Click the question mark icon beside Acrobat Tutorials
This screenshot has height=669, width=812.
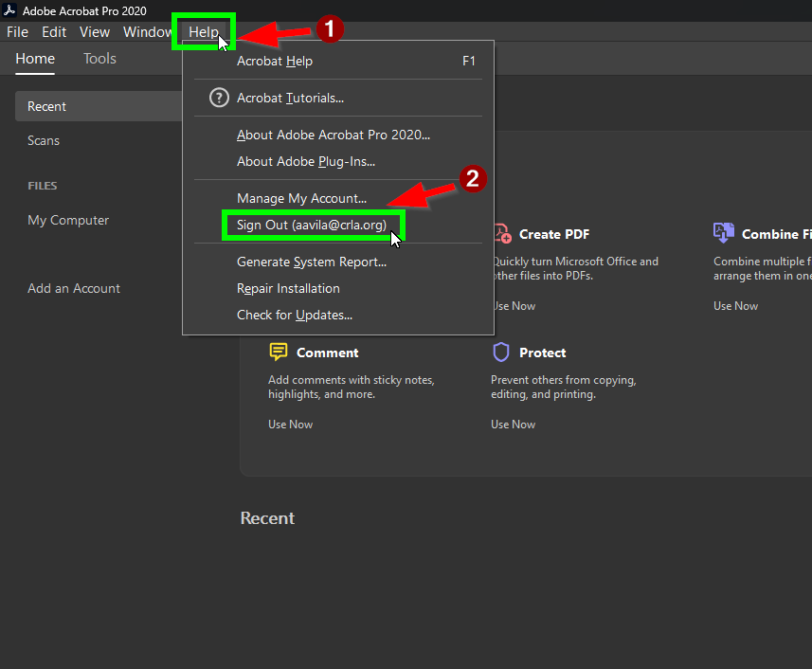(x=219, y=98)
